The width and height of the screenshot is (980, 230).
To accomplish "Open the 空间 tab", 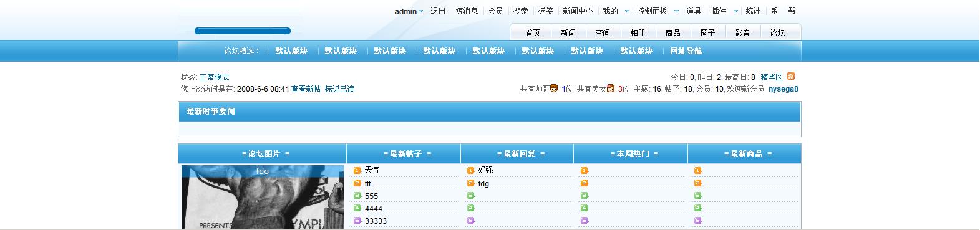I will pos(603,33).
